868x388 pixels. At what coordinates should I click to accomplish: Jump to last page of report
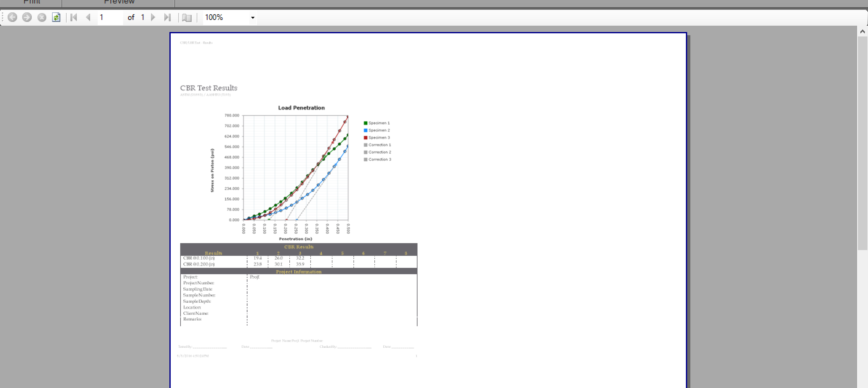[x=168, y=17]
